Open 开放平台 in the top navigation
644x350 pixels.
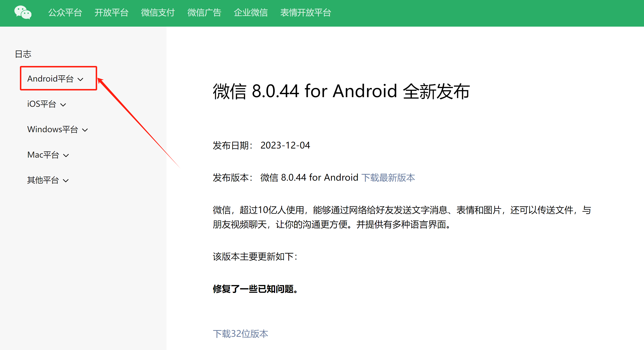click(x=112, y=12)
